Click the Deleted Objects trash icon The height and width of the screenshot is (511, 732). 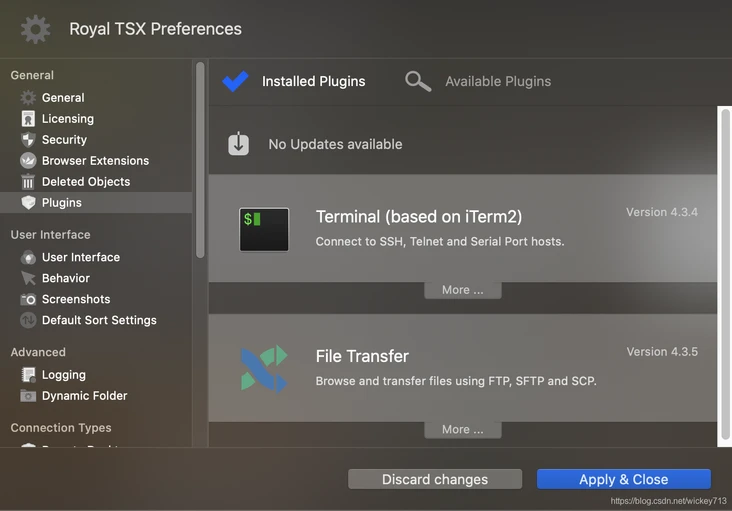[x=28, y=182]
